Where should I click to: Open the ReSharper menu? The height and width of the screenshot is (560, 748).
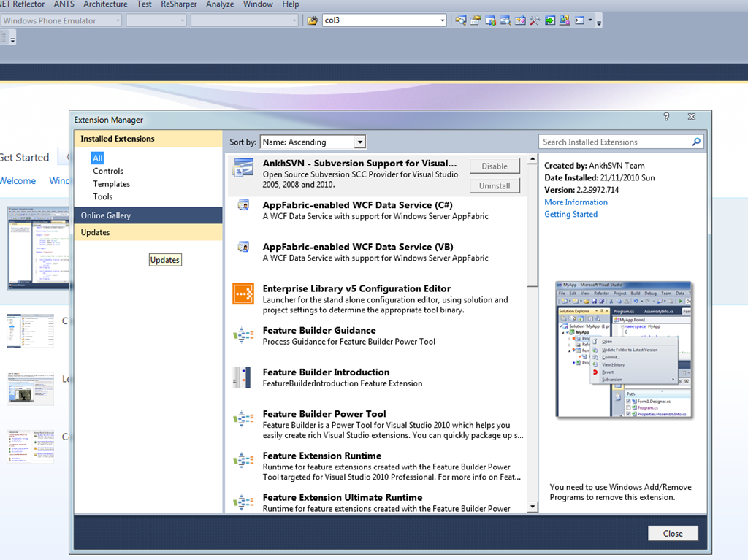(179, 4)
